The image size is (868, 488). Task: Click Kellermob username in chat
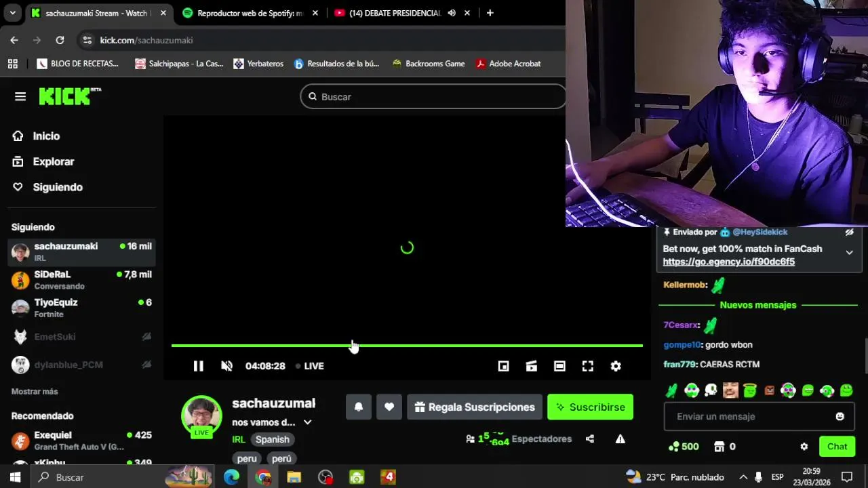pyautogui.click(x=685, y=285)
